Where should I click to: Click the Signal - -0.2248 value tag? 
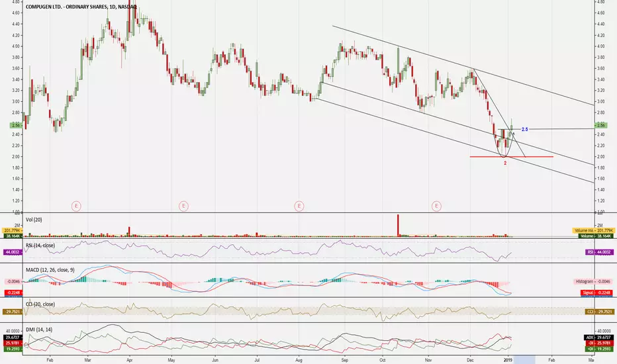click(x=597, y=293)
